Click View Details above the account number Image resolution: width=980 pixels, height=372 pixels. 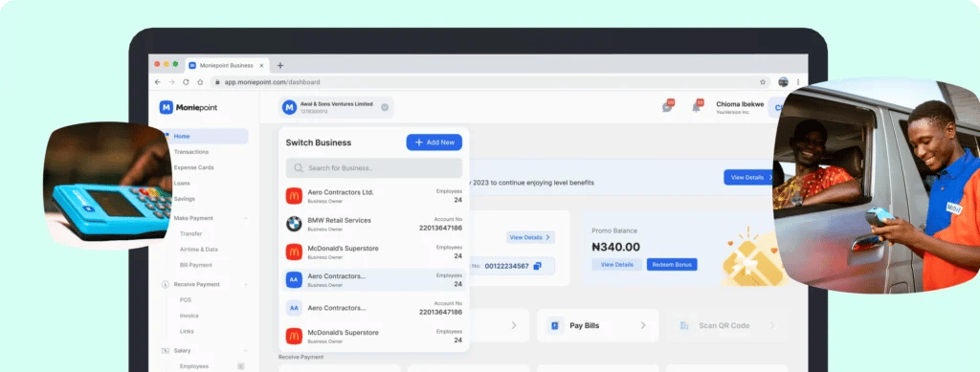530,237
